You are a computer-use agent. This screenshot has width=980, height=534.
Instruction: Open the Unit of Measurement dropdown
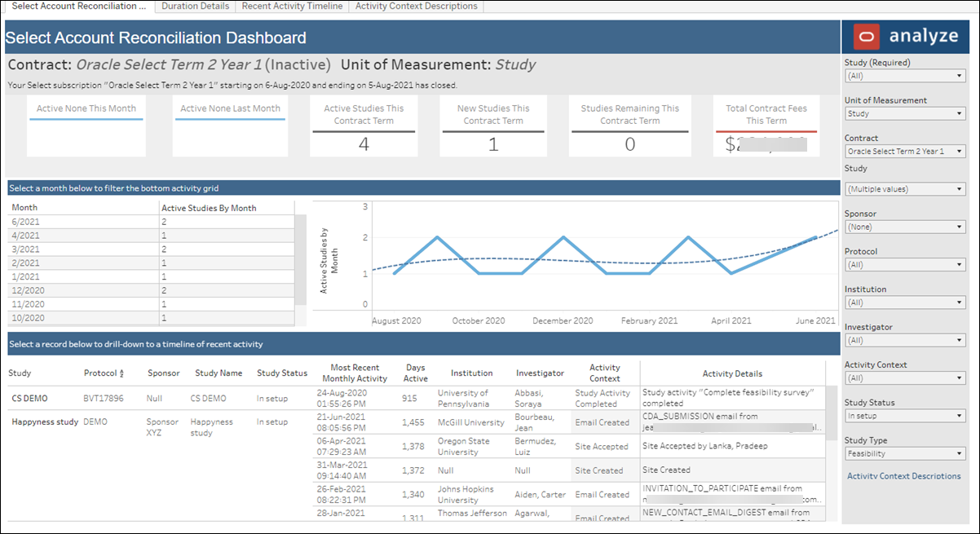[905, 113]
